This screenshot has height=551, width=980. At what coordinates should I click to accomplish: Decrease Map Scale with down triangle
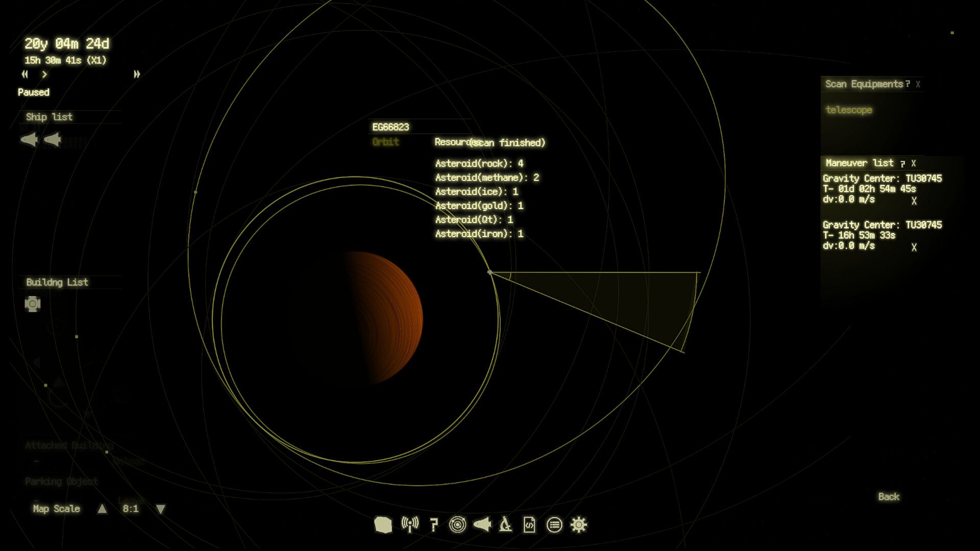(x=161, y=509)
